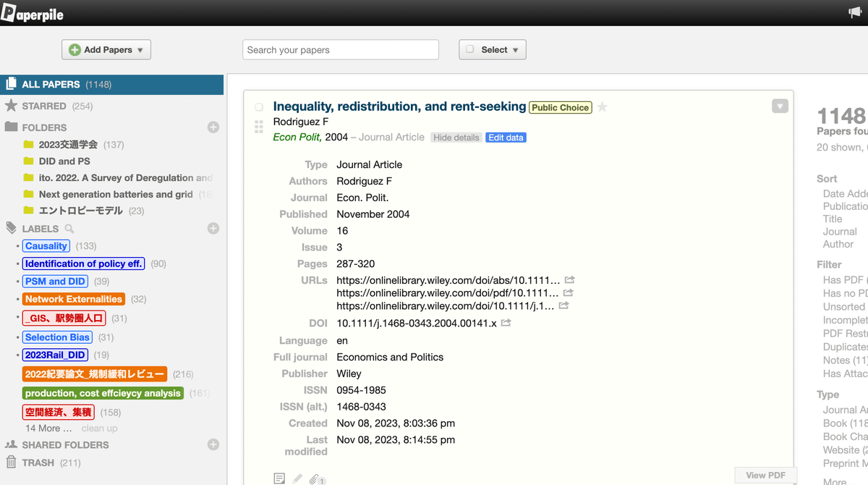Click the pencil annotation icon

[x=297, y=478]
